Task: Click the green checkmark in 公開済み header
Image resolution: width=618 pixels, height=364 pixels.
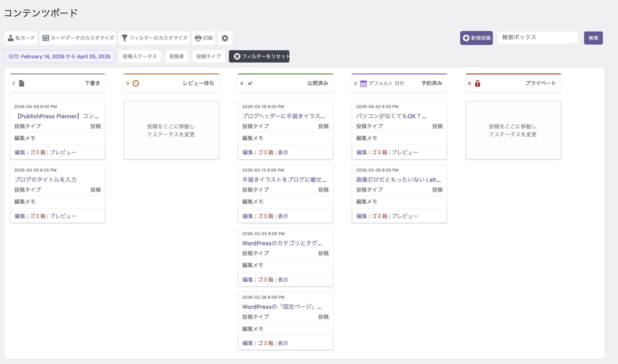Action: [x=250, y=83]
